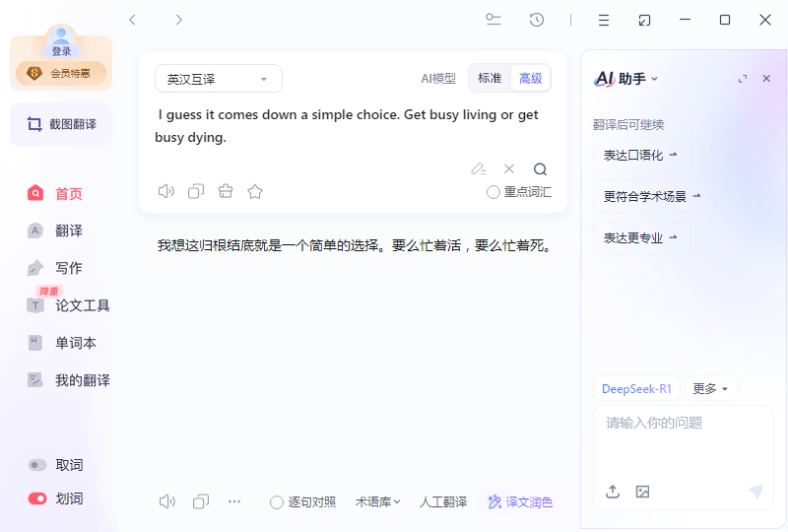Open the member discount offer
Viewport: 788px width, 532px height.
[x=61, y=74]
